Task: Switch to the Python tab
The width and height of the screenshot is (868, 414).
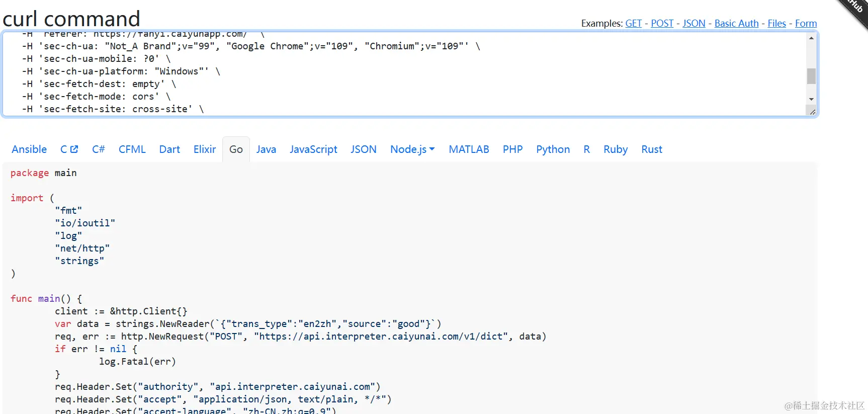Action: [553, 149]
